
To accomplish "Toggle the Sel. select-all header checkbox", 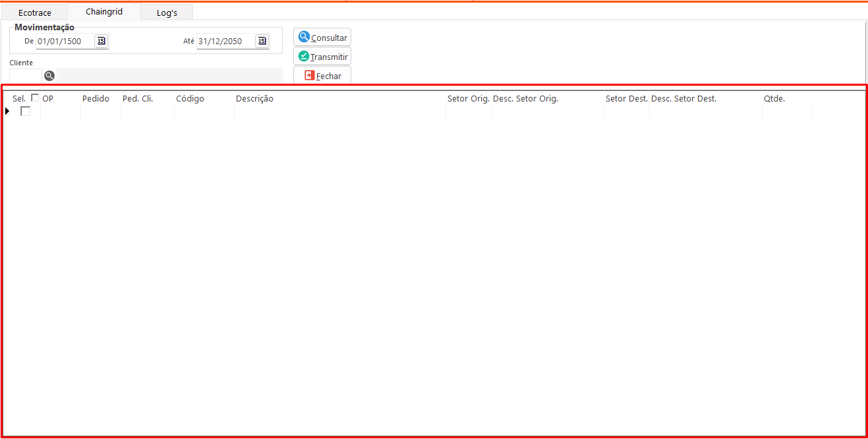I will [x=35, y=98].
